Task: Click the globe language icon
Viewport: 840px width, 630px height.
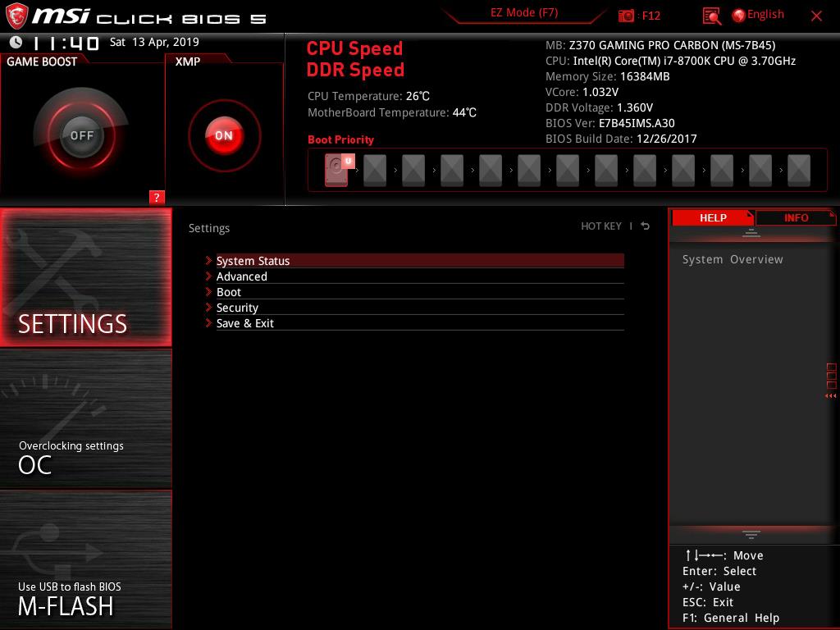Action: pyautogui.click(x=738, y=16)
